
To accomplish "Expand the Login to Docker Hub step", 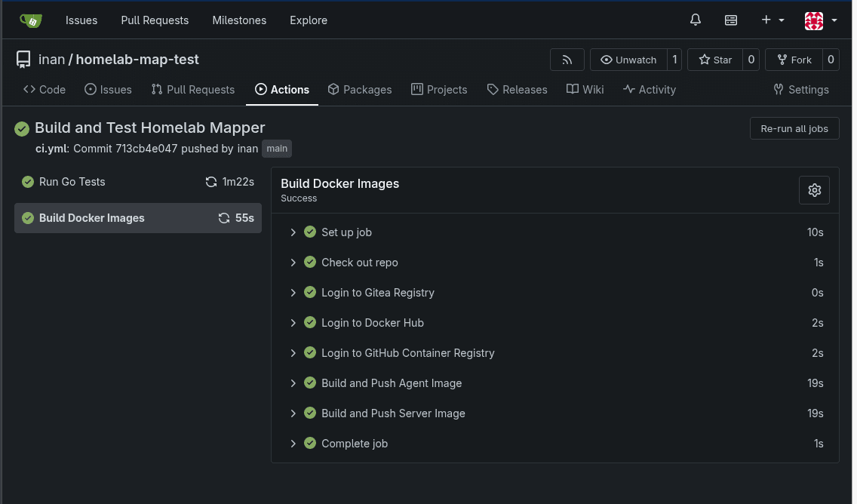I will click(x=372, y=323).
